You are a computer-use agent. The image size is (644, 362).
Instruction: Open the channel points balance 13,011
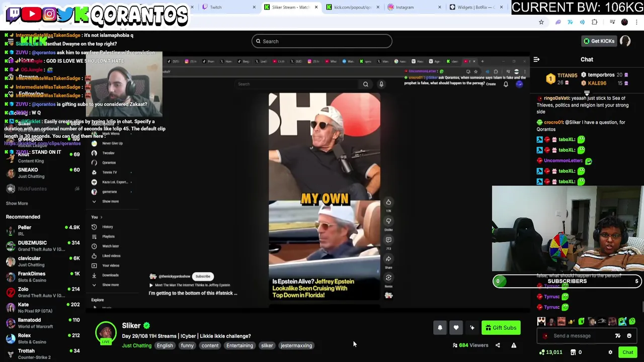[x=550, y=352]
